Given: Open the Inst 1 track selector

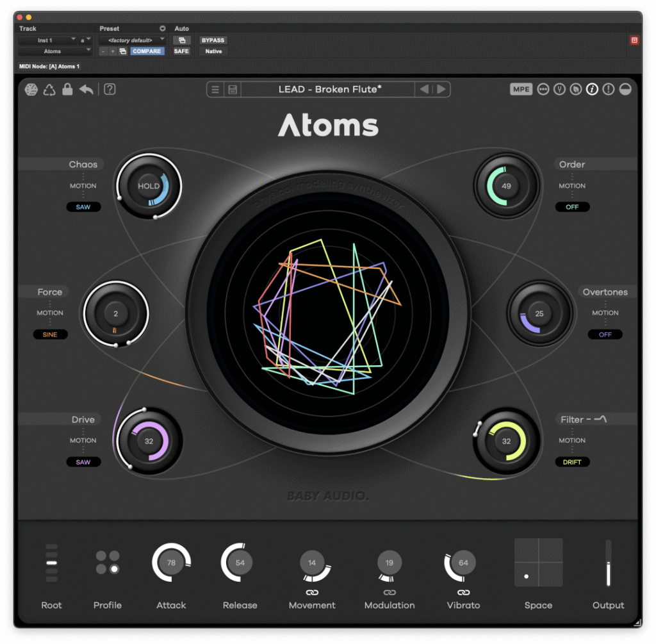Looking at the screenshot, I should tap(47, 40).
